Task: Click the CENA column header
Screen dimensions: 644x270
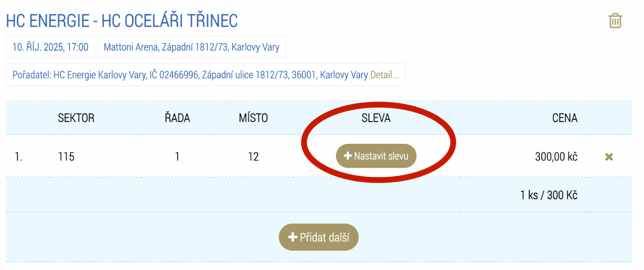Action: tap(565, 118)
